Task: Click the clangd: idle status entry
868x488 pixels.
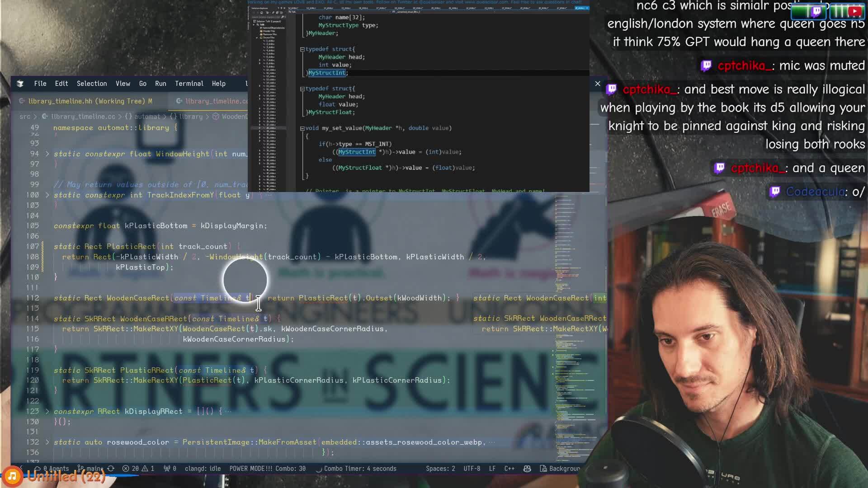Action: [x=203, y=469]
